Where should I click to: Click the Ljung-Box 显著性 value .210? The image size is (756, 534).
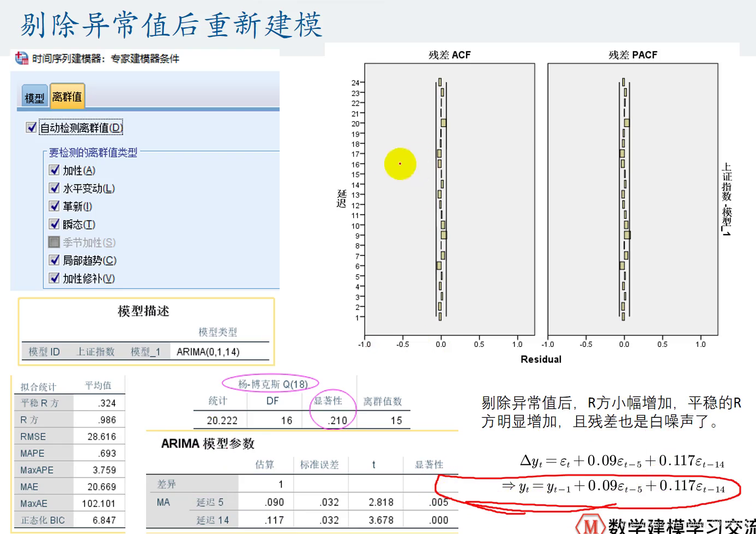(337, 421)
